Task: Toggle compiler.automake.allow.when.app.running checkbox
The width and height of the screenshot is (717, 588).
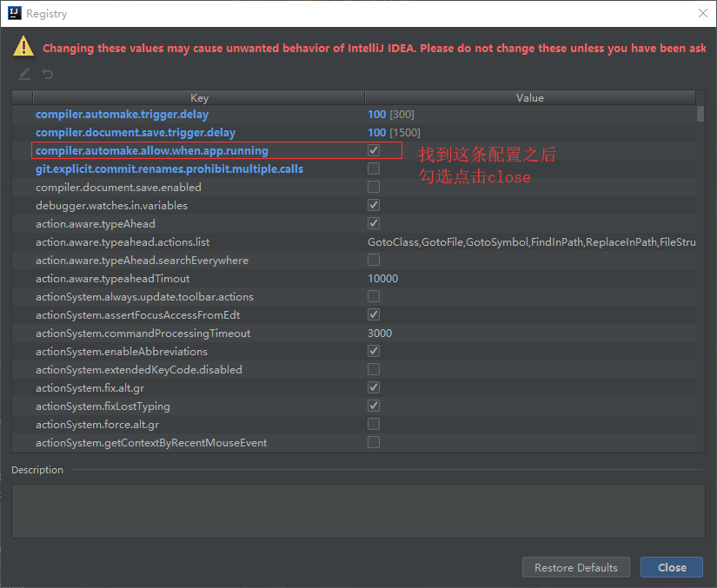Action: click(374, 150)
